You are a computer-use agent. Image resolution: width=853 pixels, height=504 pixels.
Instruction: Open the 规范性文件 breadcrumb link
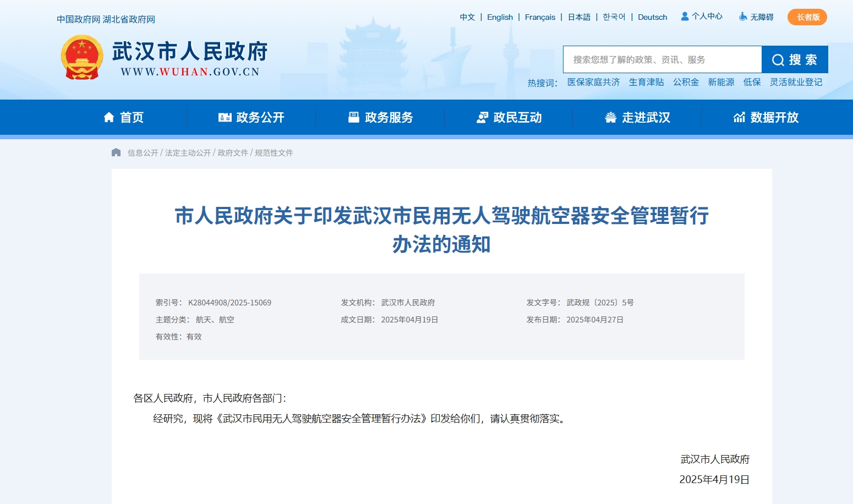274,153
